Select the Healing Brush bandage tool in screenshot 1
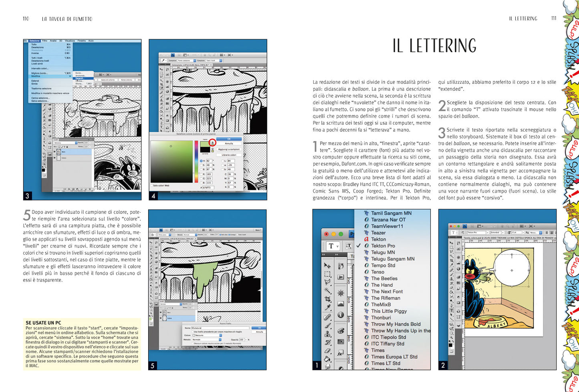 click(327, 318)
